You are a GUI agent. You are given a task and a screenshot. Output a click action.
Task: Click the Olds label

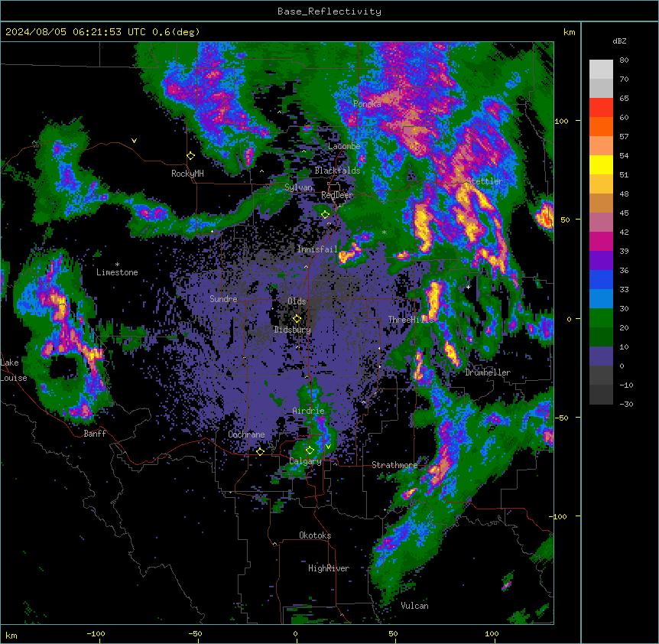[x=297, y=301]
